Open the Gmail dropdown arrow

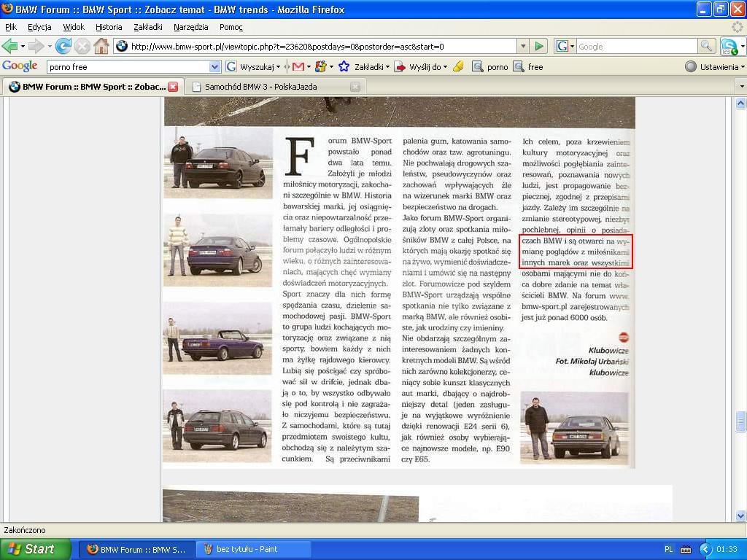(309, 67)
